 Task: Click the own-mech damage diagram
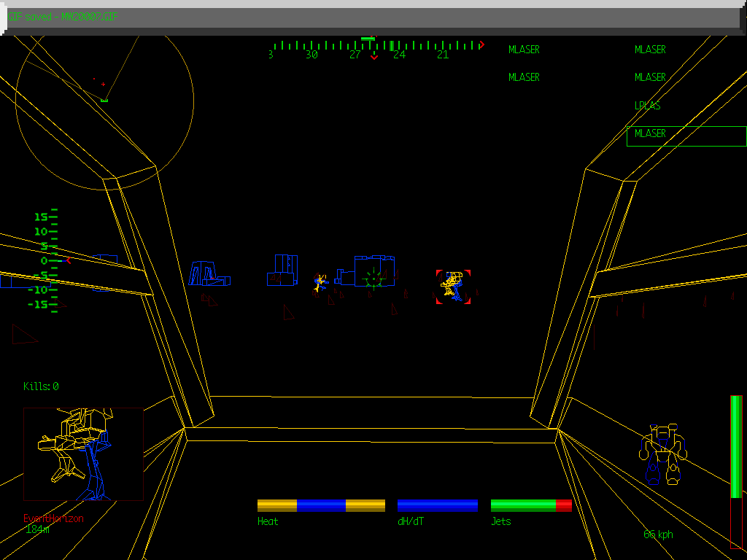(662, 455)
